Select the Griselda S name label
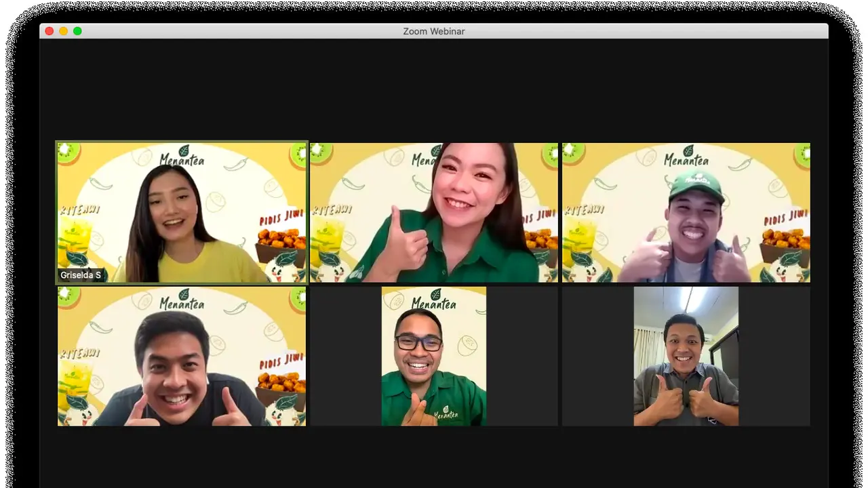The height and width of the screenshot is (488, 868). click(x=81, y=275)
